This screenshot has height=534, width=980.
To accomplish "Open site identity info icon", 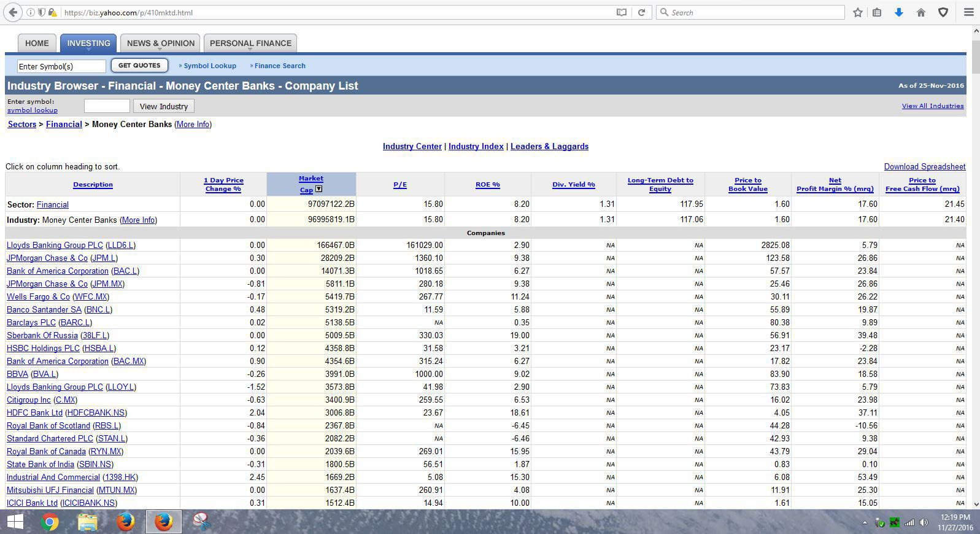I will pos(30,12).
